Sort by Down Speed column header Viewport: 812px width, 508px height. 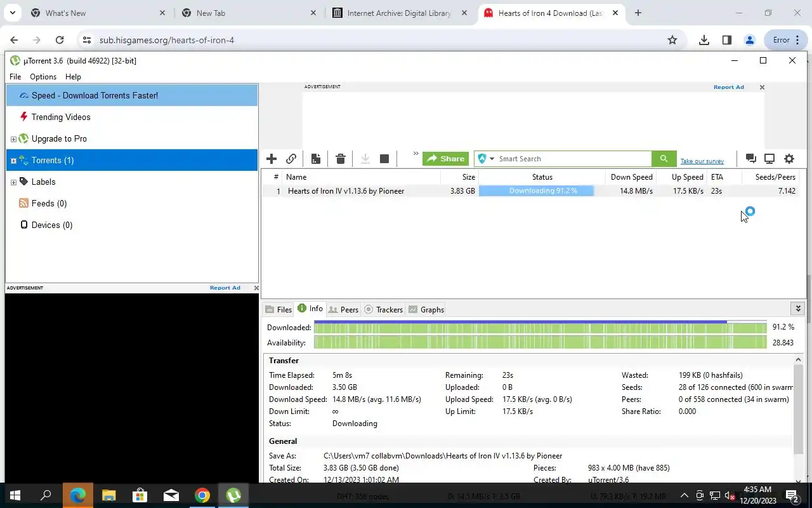click(x=631, y=177)
